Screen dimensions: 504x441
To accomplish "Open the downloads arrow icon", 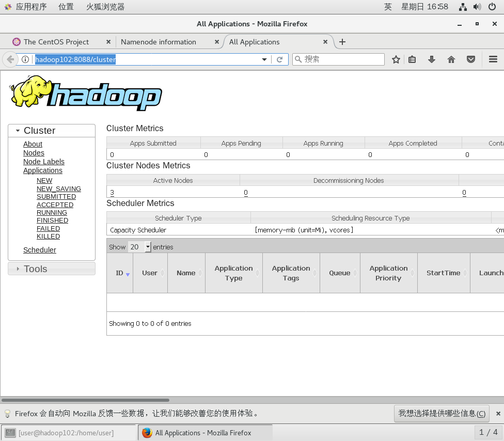I will click(x=432, y=59).
